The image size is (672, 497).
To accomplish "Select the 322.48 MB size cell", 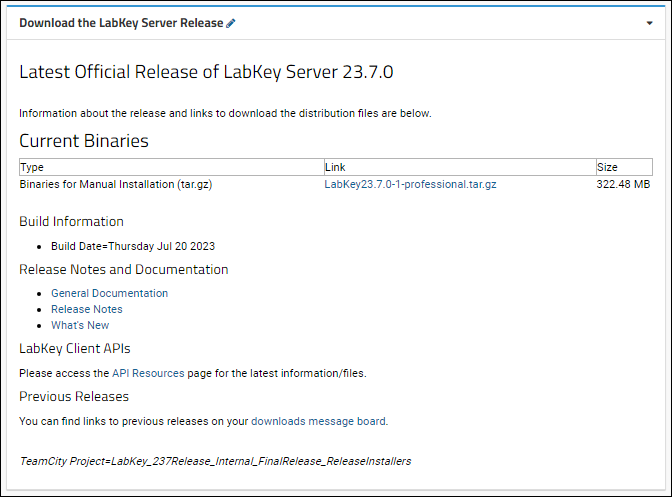I will click(x=623, y=184).
